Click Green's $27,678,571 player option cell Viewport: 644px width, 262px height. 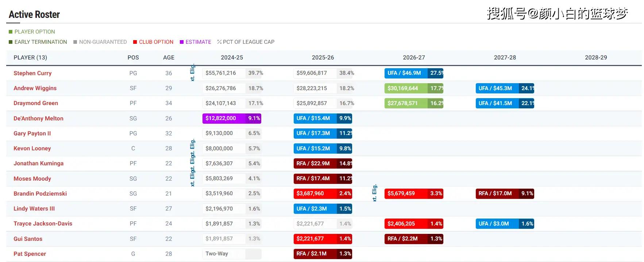[414, 103]
